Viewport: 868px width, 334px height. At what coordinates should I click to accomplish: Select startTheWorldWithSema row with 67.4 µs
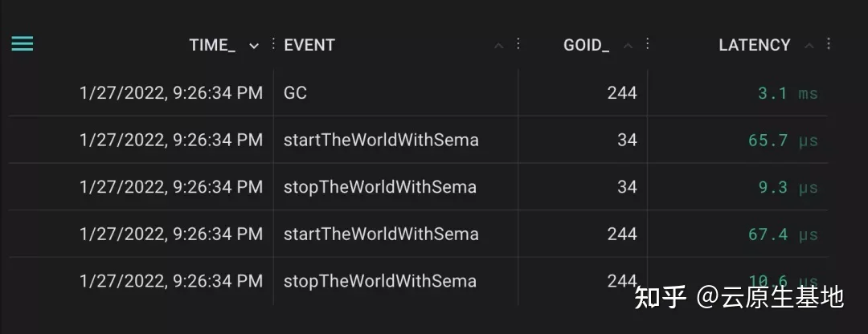click(x=418, y=234)
